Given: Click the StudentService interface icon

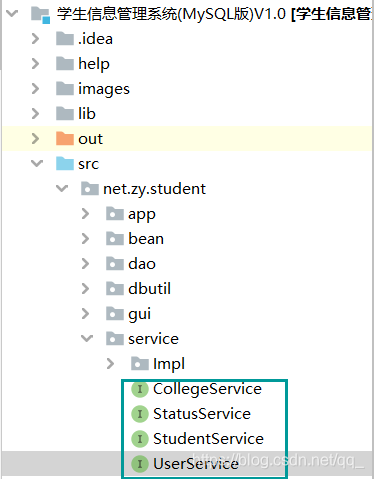Looking at the screenshot, I should (x=140, y=439).
